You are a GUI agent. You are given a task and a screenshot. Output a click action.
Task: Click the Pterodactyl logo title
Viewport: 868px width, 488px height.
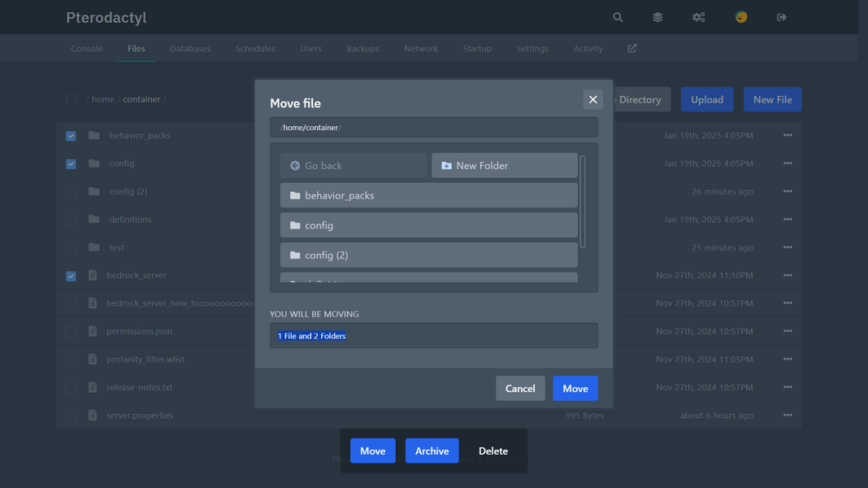coord(106,17)
